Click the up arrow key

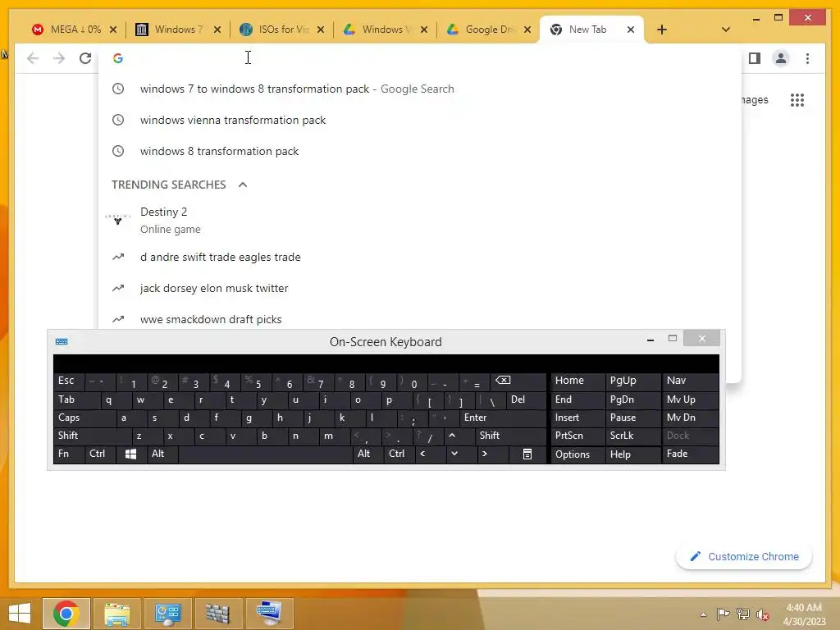tap(459, 436)
